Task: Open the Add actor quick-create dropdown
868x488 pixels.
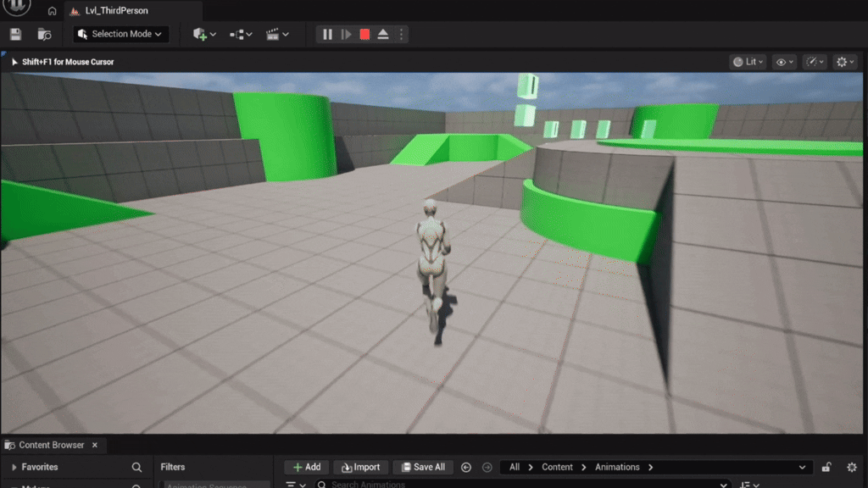Action: [204, 34]
